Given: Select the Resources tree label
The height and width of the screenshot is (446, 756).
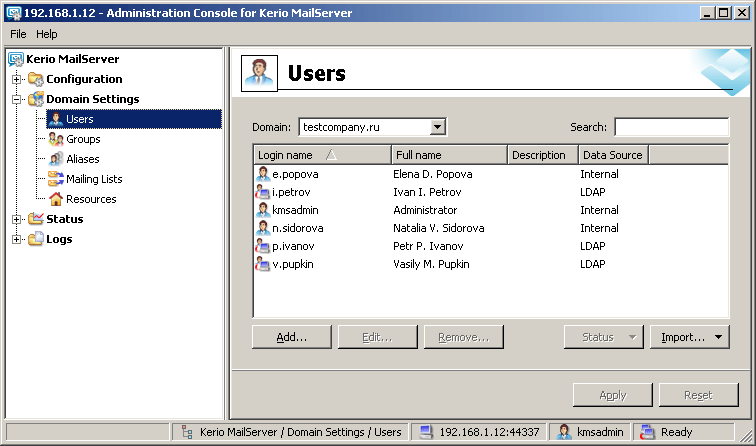Looking at the screenshot, I should (91, 199).
